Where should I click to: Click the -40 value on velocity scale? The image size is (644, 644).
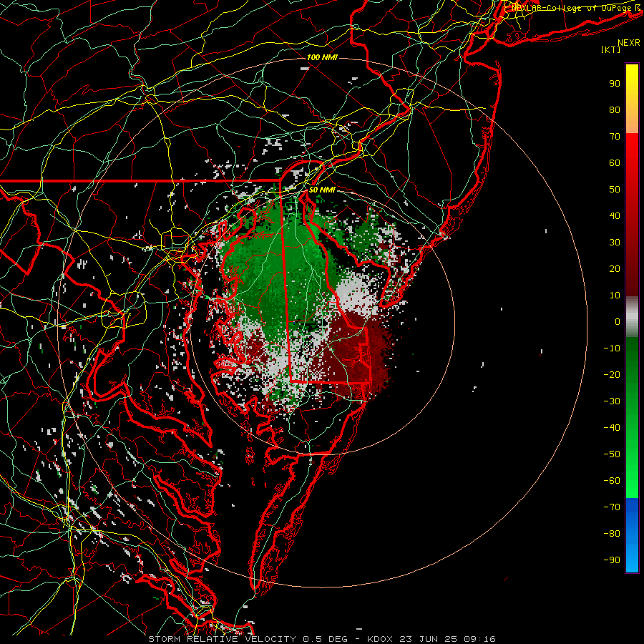click(x=612, y=428)
